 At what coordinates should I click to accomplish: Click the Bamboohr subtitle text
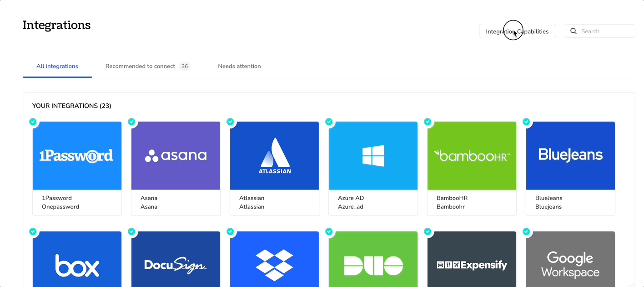(x=451, y=207)
